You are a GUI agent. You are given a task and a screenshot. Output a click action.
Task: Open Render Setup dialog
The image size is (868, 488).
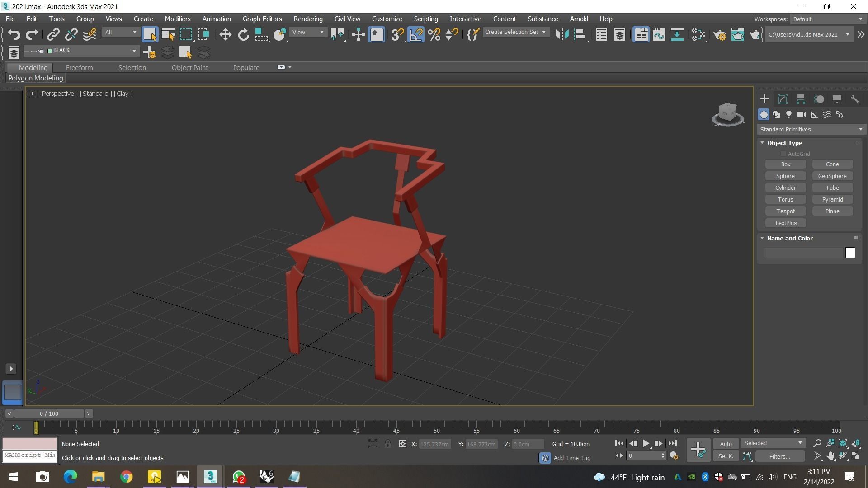pos(720,35)
